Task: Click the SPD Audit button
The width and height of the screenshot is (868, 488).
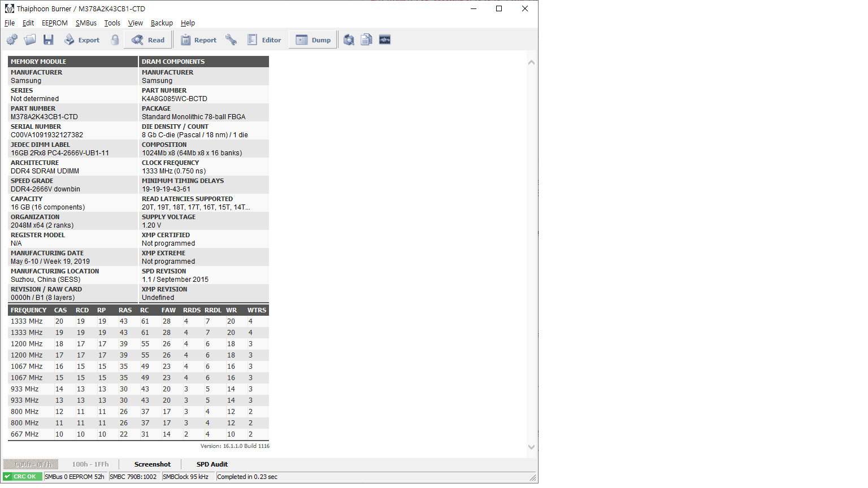Action: click(212, 464)
